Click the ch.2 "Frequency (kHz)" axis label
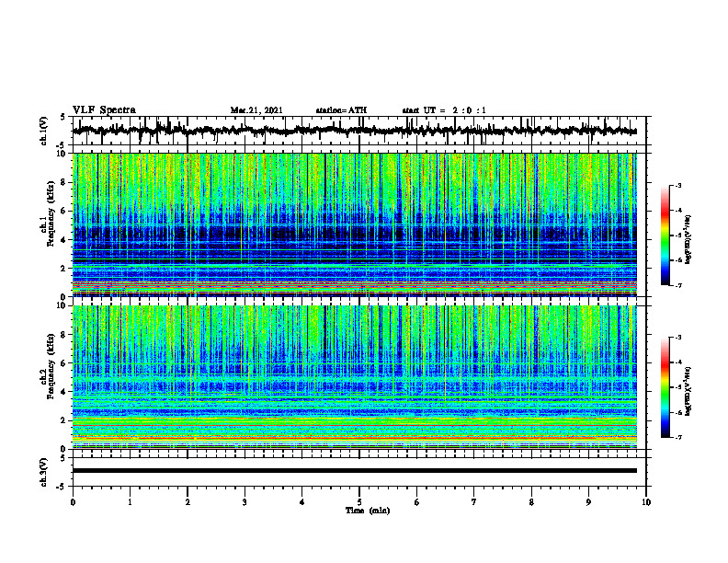The height and width of the screenshot is (563, 728). pyautogui.click(x=51, y=366)
